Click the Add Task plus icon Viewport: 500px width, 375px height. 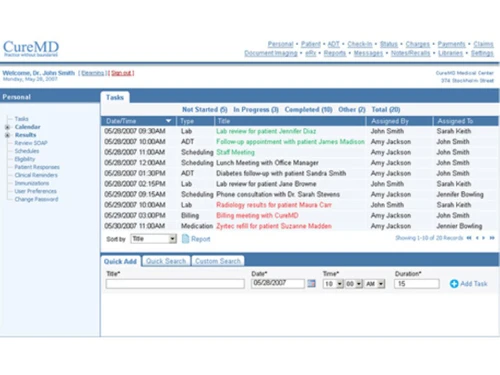454,284
